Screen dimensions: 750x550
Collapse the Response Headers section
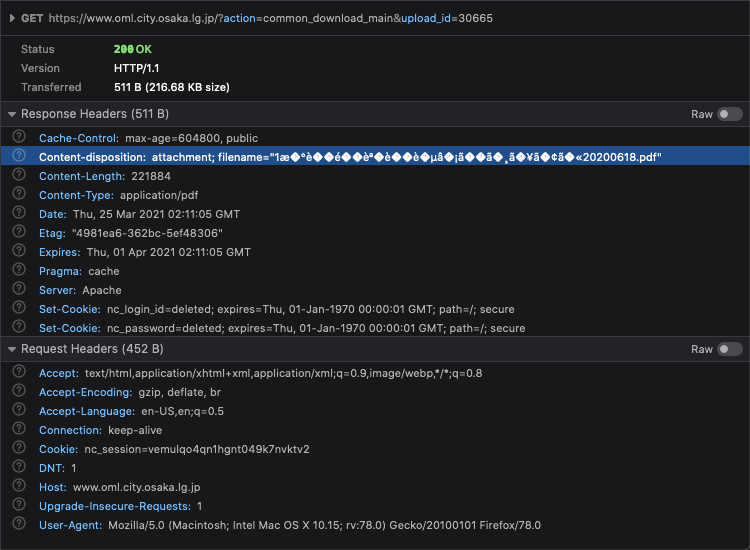(11, 114)
